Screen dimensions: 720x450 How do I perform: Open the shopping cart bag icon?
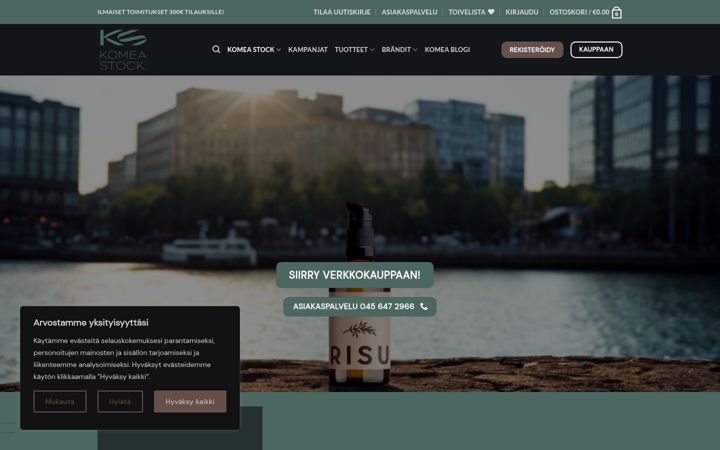tap(617, 12)
